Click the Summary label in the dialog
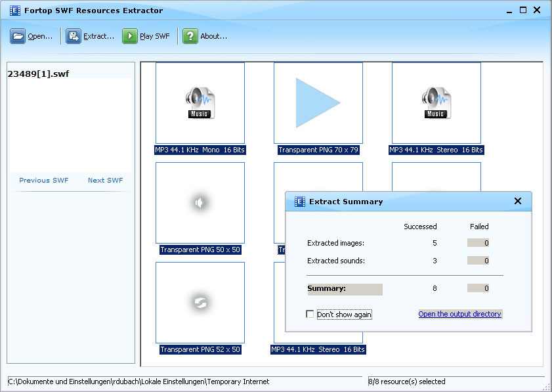The height and width of the screenshot is (392, 552). (x=345, y=289)
